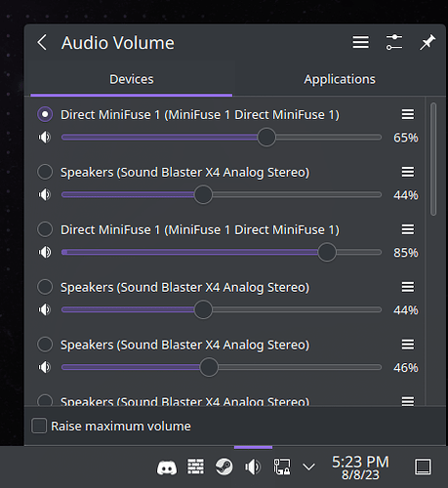The width and height of the screenshot is (448, 488).
Task: Select Speakers radio between the two MiniFuse devices
Action: [45, 172]
